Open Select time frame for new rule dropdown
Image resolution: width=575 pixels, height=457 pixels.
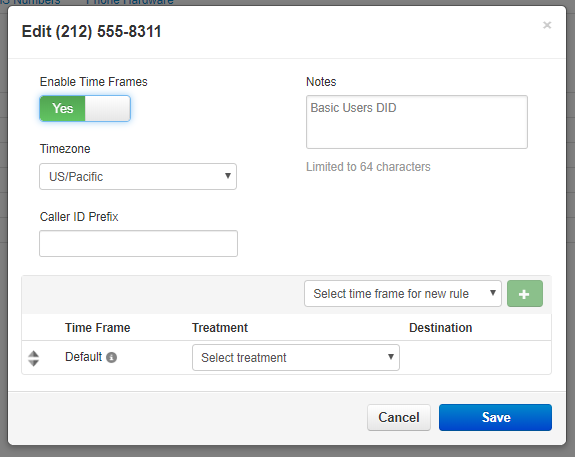click(403, 293)
